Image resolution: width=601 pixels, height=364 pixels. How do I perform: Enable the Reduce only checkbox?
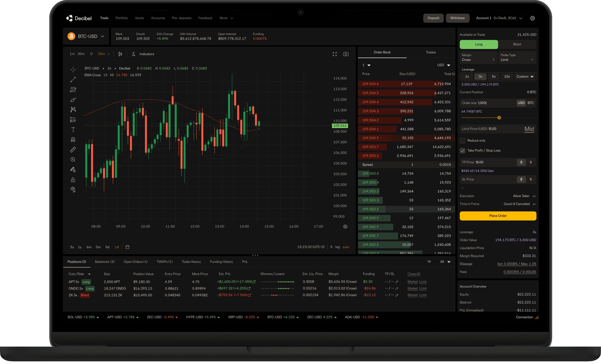pos(462,141)
